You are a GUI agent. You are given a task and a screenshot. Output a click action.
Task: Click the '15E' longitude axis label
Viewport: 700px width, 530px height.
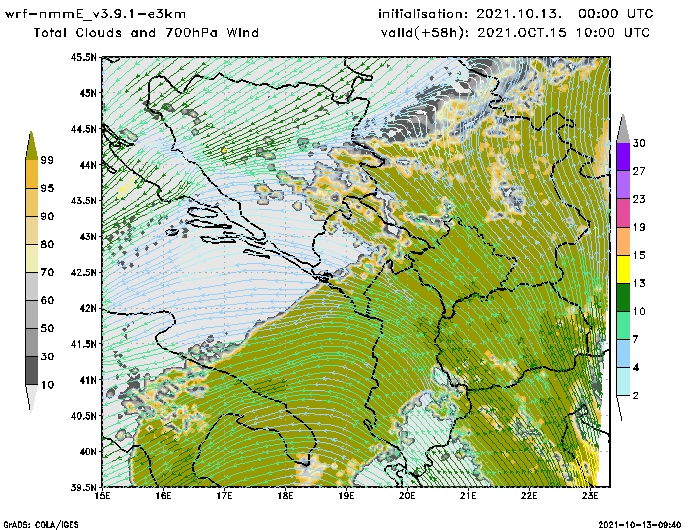103,496
